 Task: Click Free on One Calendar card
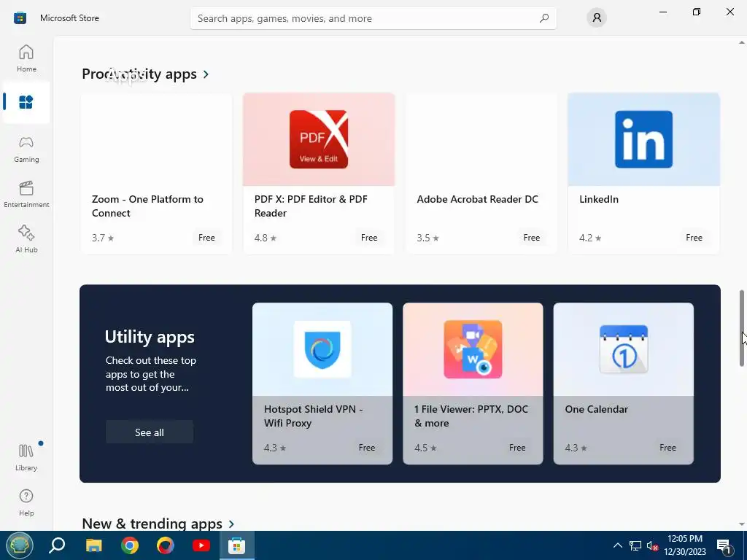(667, 448)
